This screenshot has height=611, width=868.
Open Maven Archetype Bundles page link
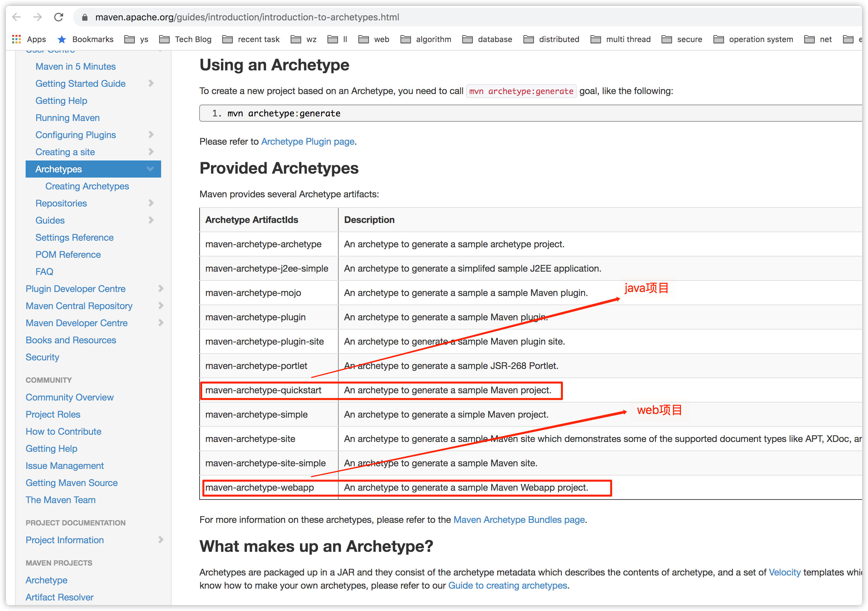519,520
